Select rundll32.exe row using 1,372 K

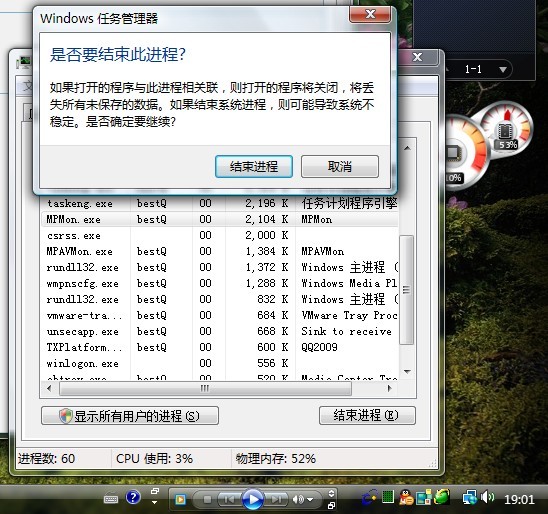pyautogui.click(x=219, y=268)
